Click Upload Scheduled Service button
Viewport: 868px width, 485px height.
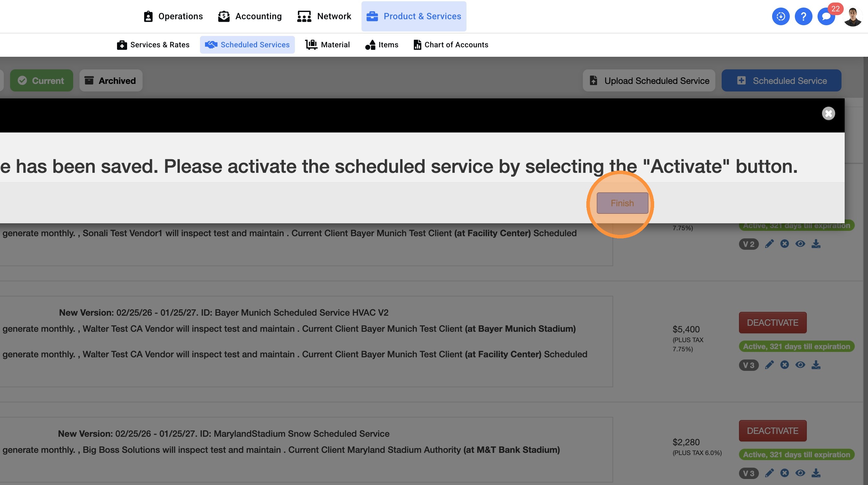(x=649, y=80)
